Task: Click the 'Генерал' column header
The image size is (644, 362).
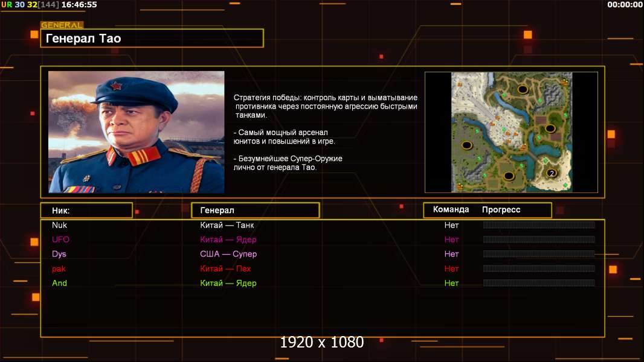Action: click(x=256, y=211)
